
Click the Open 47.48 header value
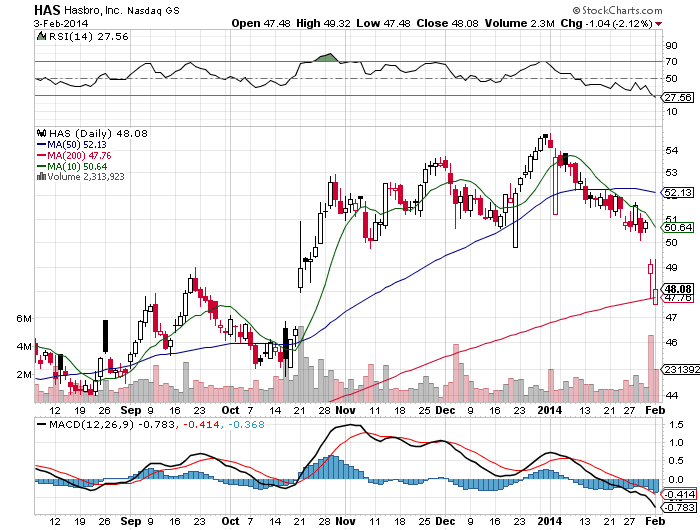click(261, 23)
